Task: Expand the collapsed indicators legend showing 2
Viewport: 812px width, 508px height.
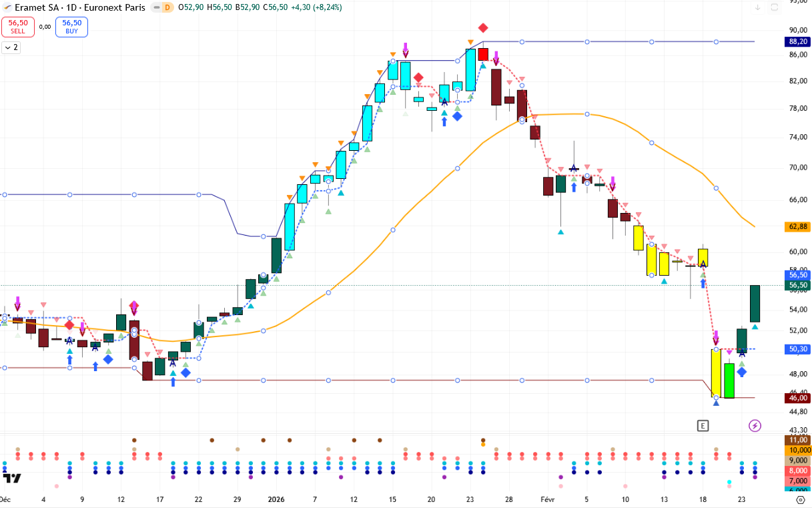Action: pos(11,47)
